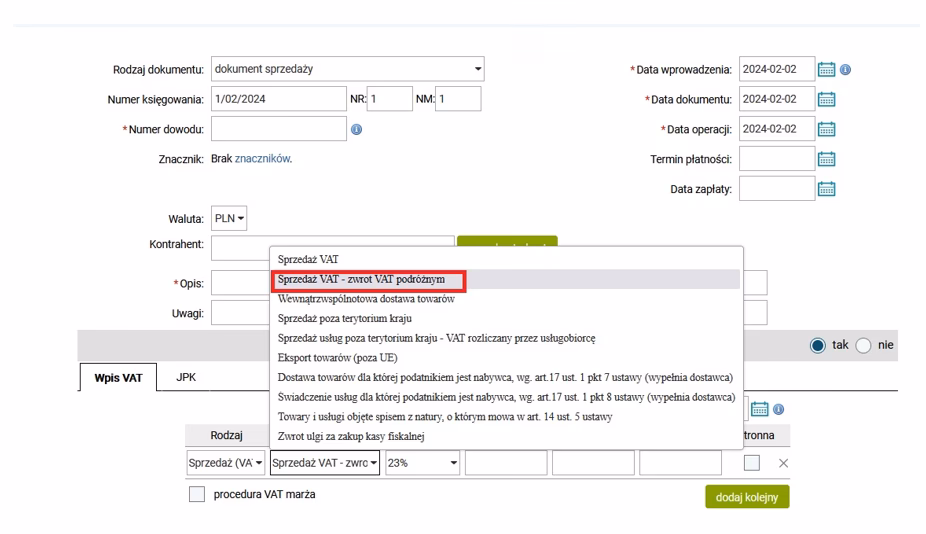The width and height of the screenshot is (926, 534).
Task: Open the 23% VAT rate dropdown
Action: point(427,463)
